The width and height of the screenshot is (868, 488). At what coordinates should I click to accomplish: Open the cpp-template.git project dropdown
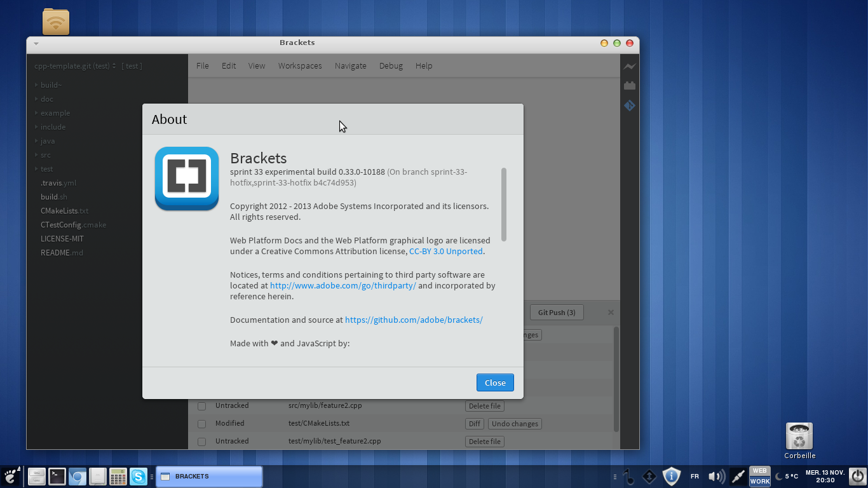click(75, 66)
